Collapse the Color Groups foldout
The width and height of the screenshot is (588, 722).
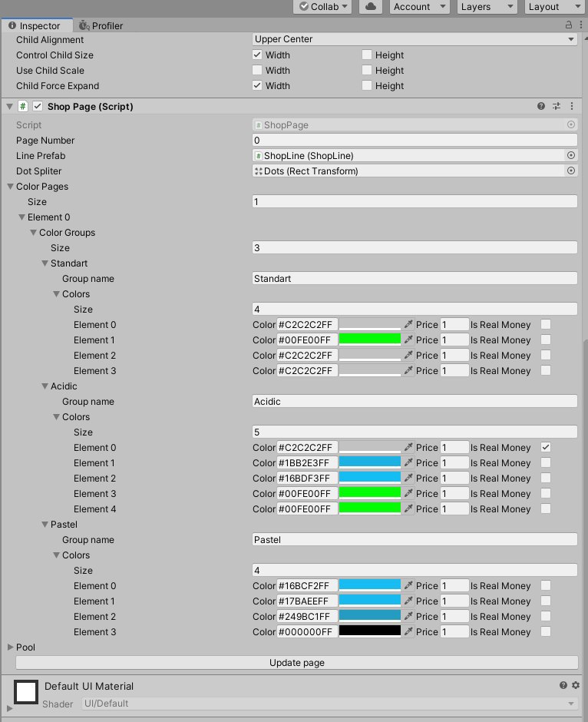click(33, 232)
